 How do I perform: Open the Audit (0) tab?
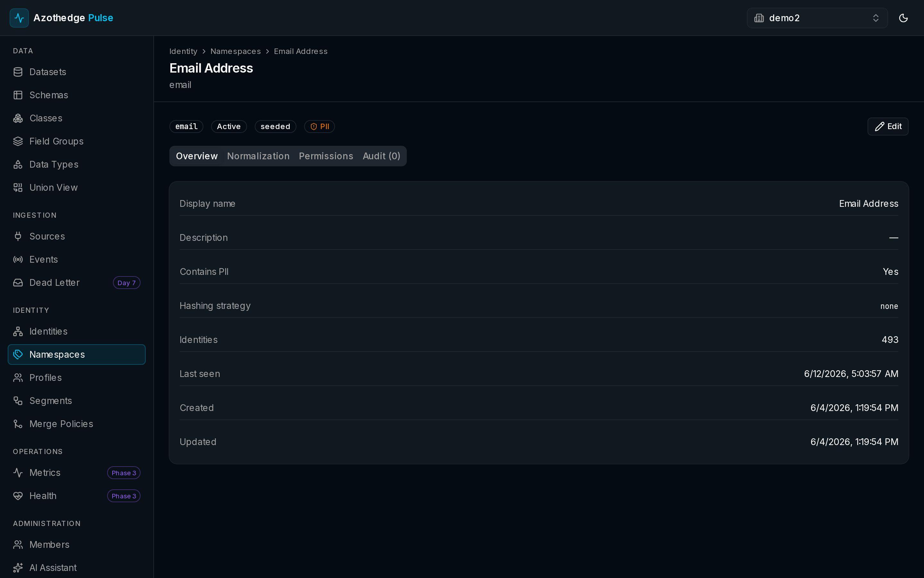pyautogui.click(x=381, y=156)
